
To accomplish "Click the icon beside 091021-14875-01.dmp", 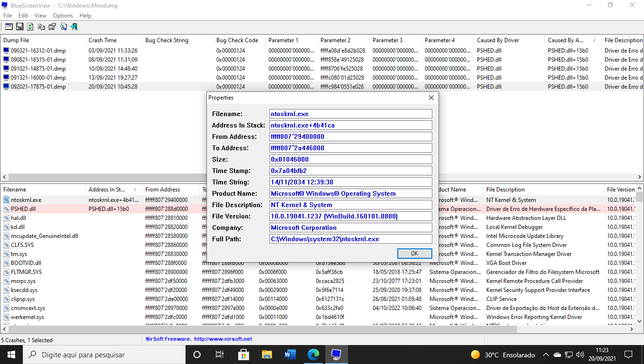I will [x=6, y=69].
